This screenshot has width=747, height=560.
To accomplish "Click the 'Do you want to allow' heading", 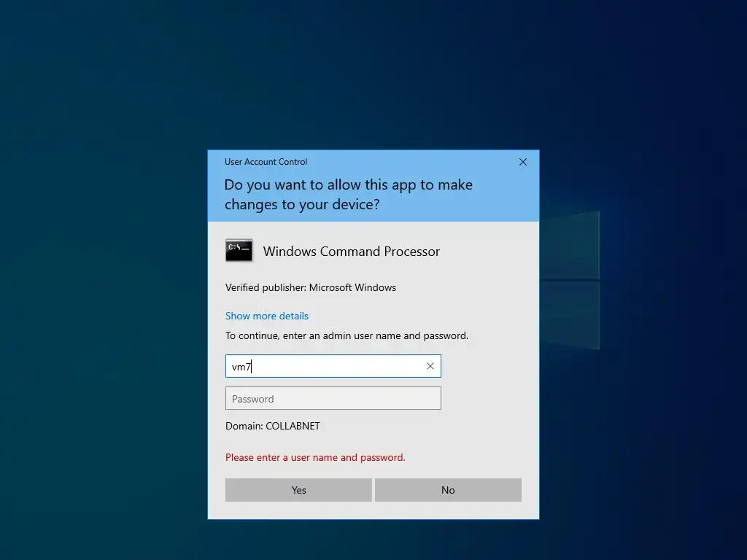I will coord(348,194).
